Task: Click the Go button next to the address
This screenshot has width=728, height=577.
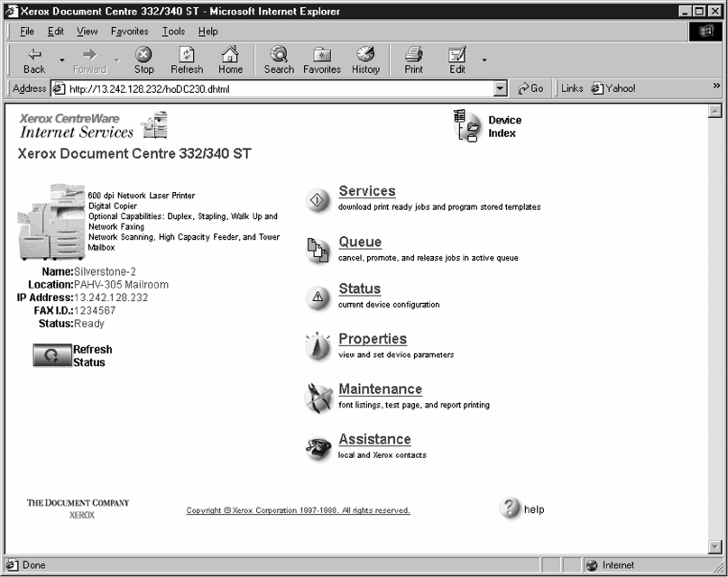Action: [530, 88]
